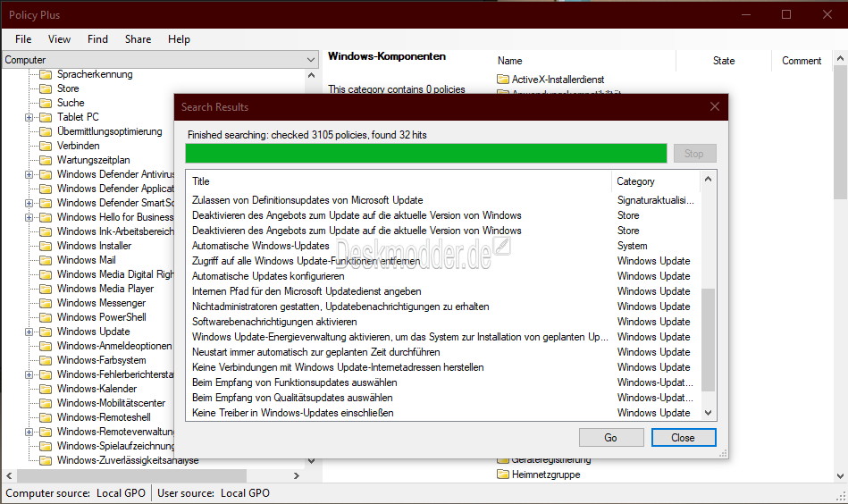Open the Share menu

pyautogui.click(x=138, y=39)
